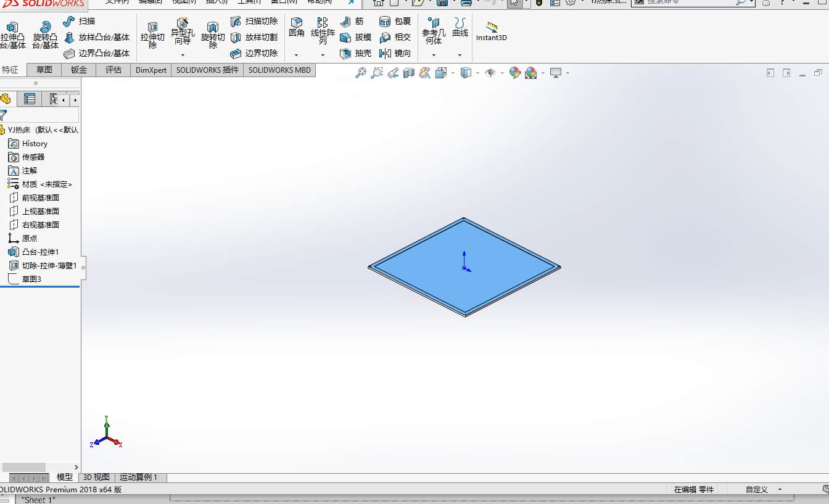Toggle edit appearance in the view toolbar
Viewport: 829px width, 504px height.
point(515,72)
